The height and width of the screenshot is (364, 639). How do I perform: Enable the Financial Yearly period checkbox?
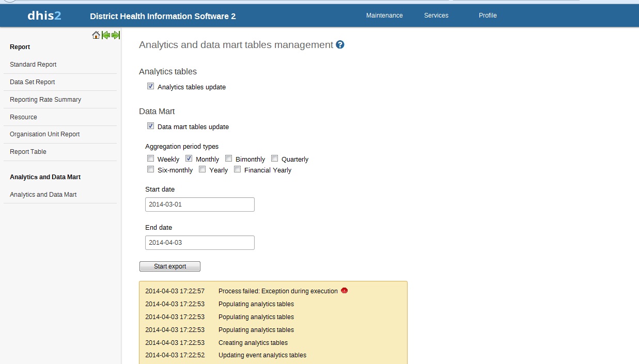(x=238, y=169)
